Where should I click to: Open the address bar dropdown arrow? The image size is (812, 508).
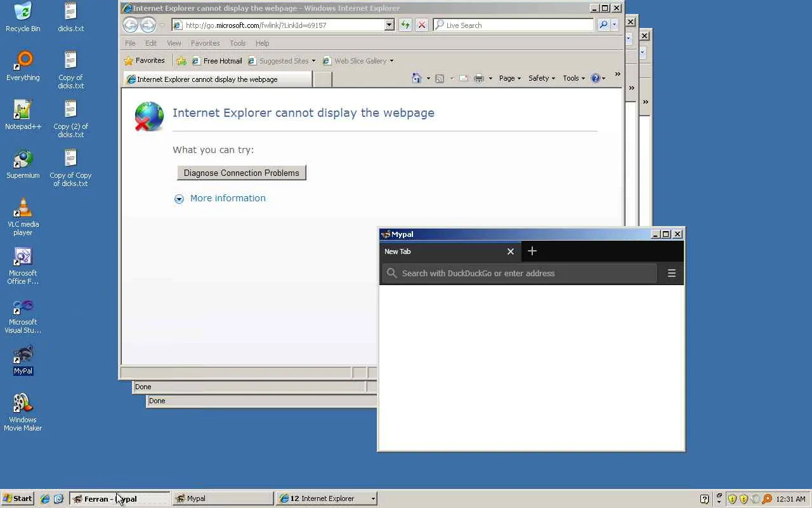pyautogui.click(x=389, y=25)
